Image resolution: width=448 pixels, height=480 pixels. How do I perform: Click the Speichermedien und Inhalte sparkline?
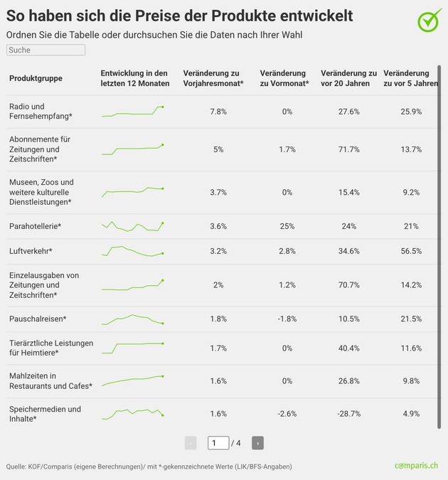click(133, 413)
